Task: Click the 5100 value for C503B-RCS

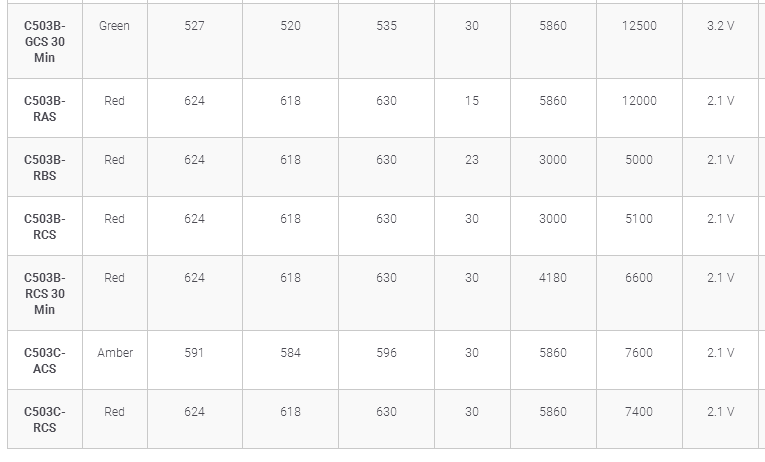Action: pos(639,219)
